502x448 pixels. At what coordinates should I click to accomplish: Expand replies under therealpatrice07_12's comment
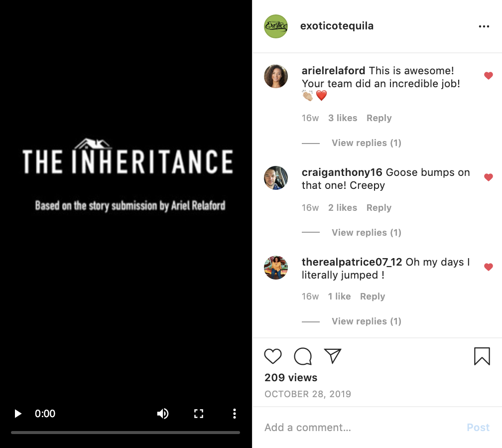(366, 321)
